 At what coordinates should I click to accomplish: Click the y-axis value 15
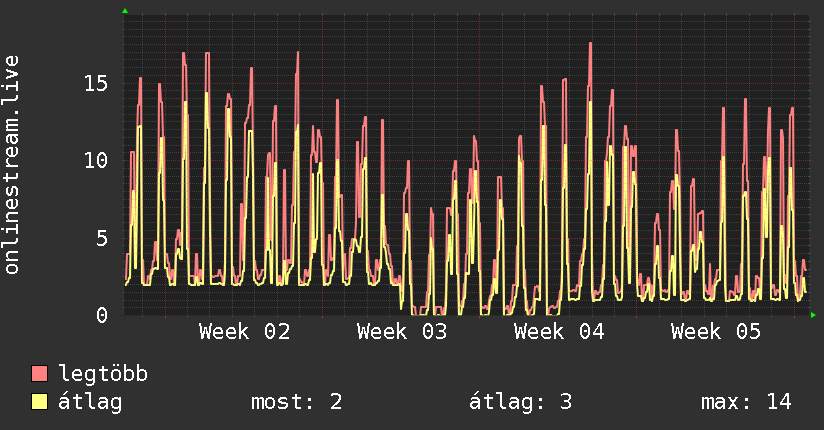click(96, 83)
